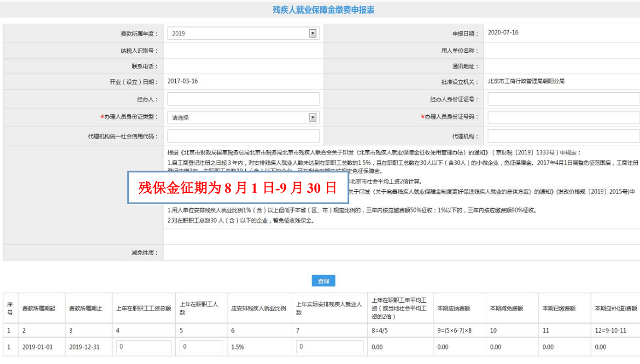Click the 1.5% ratio cell
Image resolution: width=640 pixels, height=364 pixels.
point(238,347)
